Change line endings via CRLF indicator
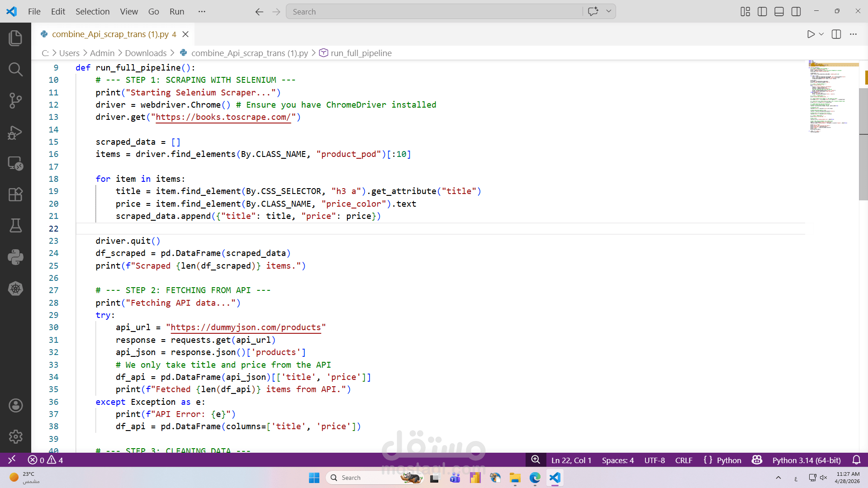Screen dimensions: 868x488 (x=683, y=460)
